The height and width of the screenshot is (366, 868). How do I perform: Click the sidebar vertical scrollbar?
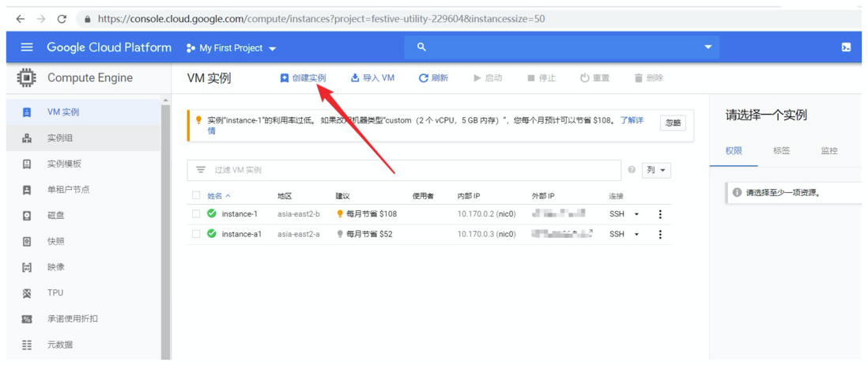[165, 230]
